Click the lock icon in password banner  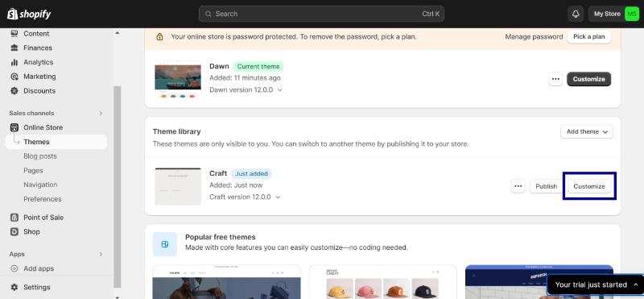coord(159,36)
